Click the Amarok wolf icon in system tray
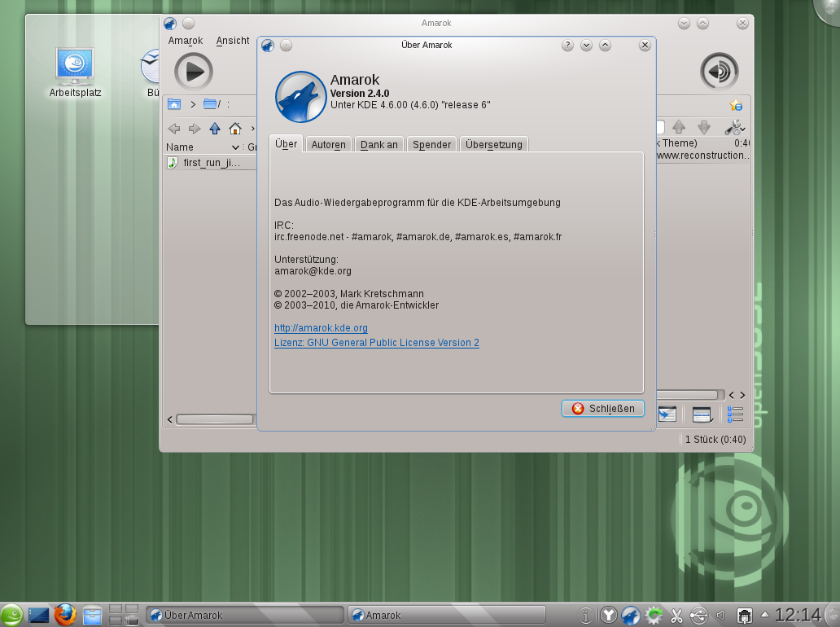The image size is (840, 627). (631, 616)
